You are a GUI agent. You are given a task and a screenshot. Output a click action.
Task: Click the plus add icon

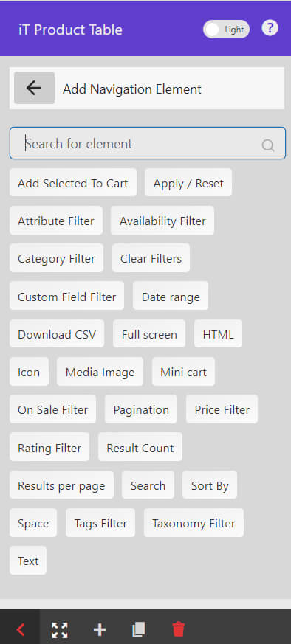point(100,630)
